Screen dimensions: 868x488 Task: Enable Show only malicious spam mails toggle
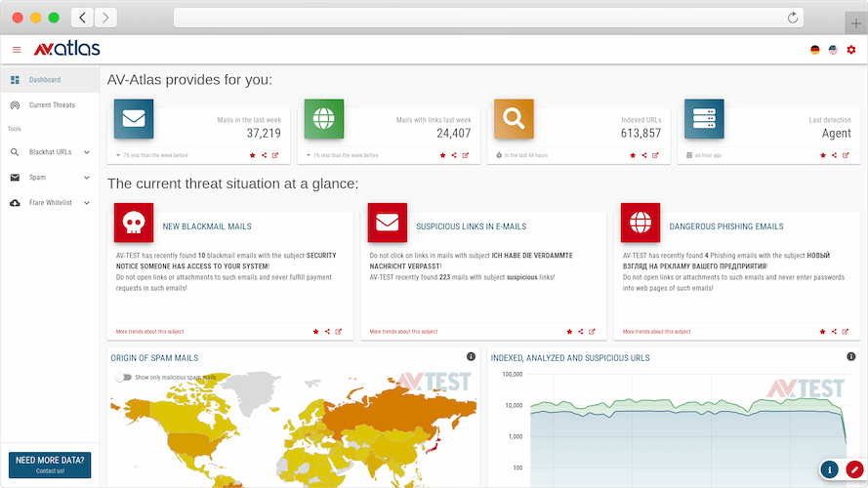coord(123,377)
